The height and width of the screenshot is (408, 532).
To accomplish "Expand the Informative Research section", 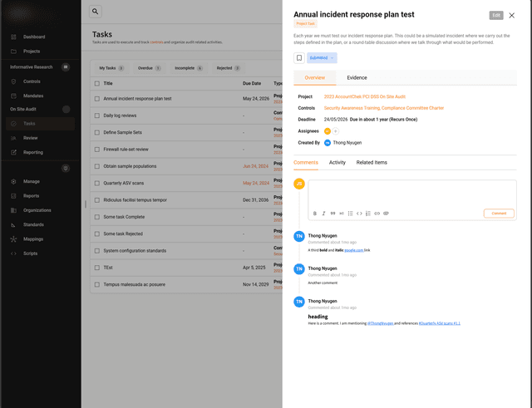I will tap(66, 66).
